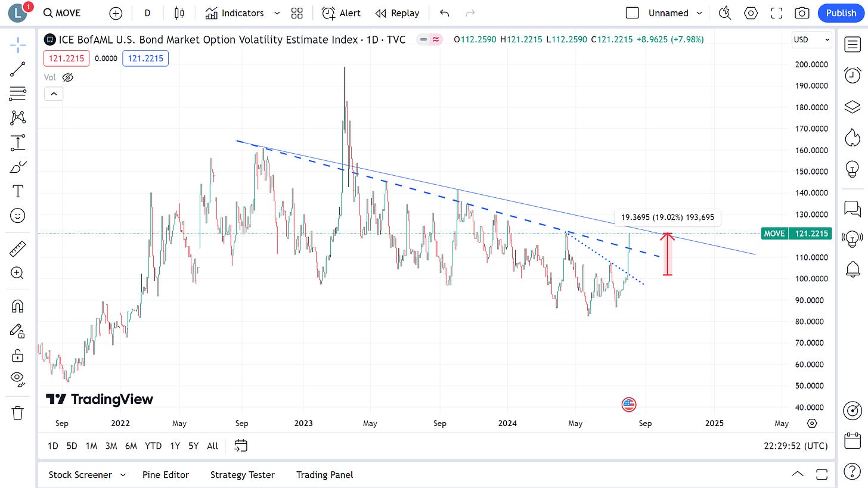Image resolution: width=868 pixels, height=488 pixels.
Task: Open indicator templates grid icon
Action: click(297, 13)
